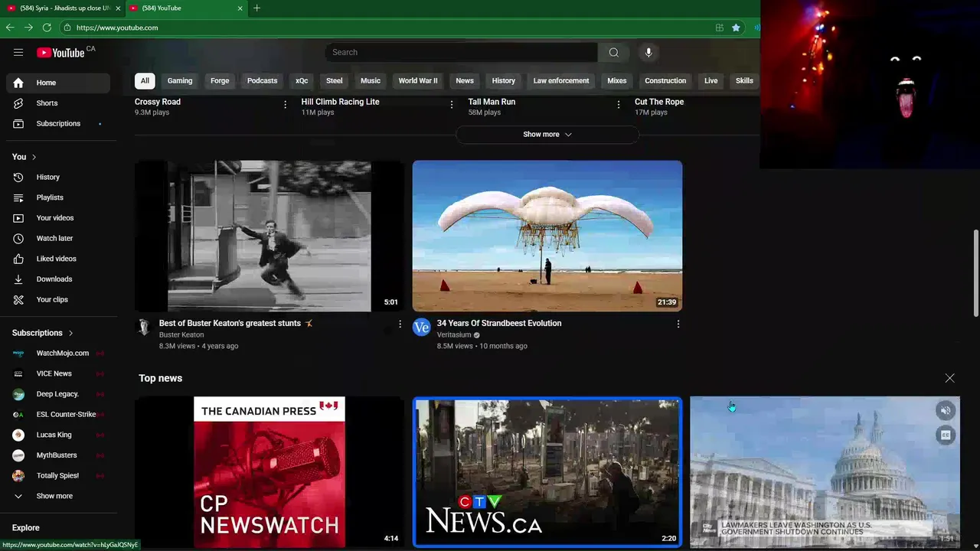Open Subscriptions in the sidebar

[x=58, y=124]
